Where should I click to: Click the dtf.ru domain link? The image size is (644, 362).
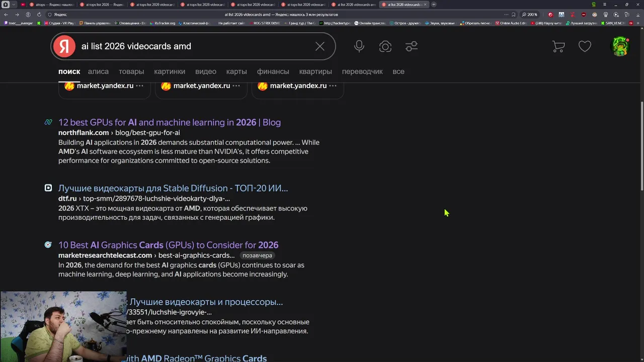coord(67,199)
